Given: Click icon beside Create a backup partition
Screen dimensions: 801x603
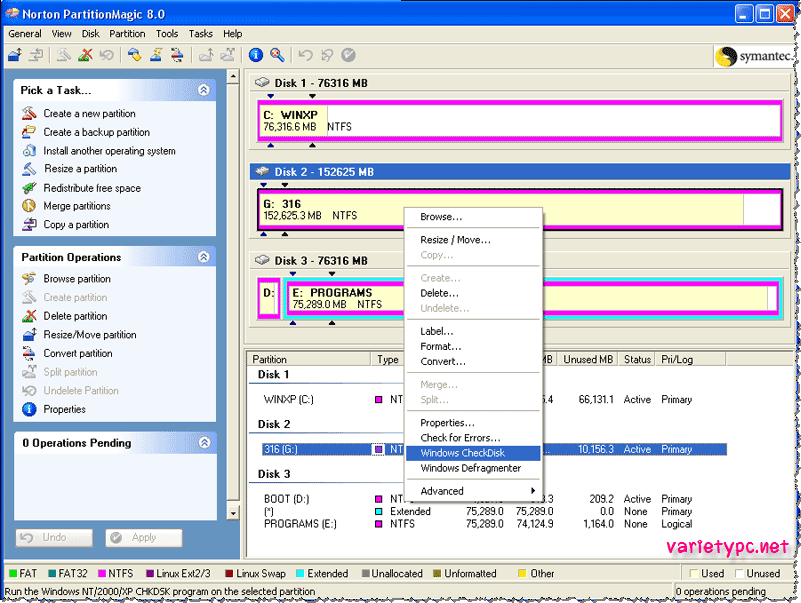Looking at the screenshot, I should [x=29, y=132].
